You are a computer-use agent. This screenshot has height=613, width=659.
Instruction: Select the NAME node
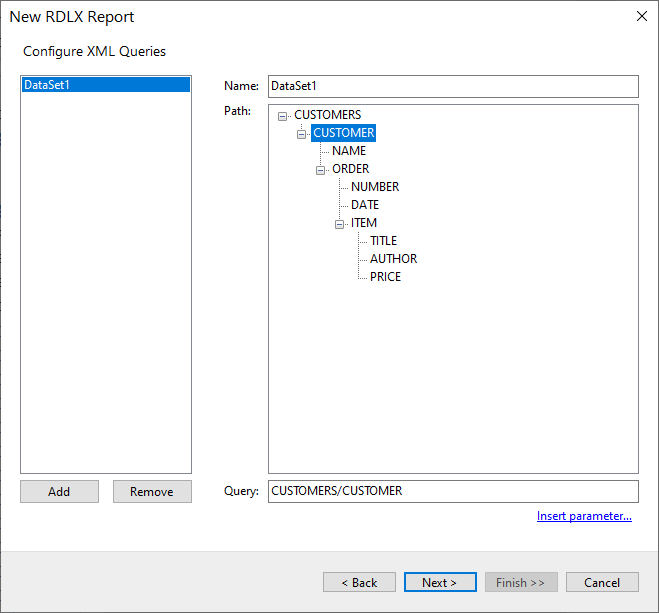(349, 151)
